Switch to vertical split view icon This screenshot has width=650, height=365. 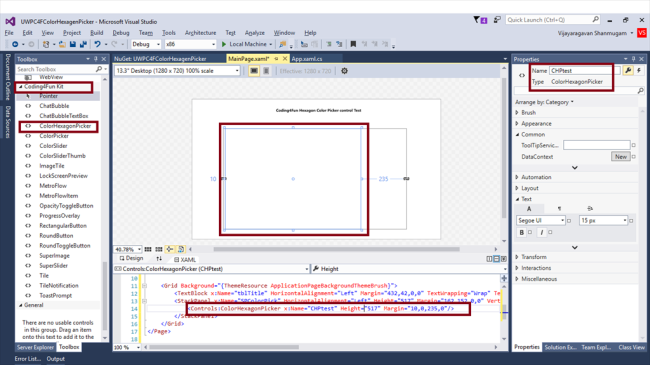point(489,259)
